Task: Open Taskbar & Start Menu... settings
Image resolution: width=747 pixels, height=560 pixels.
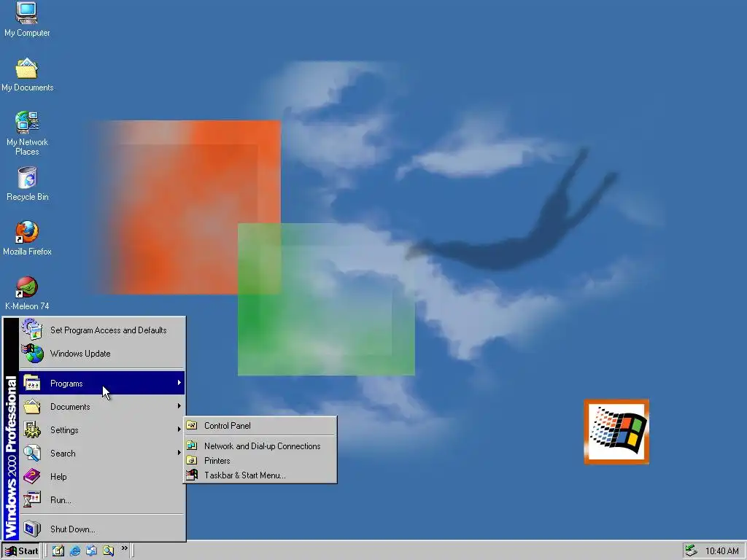Action: pos(260,475)
